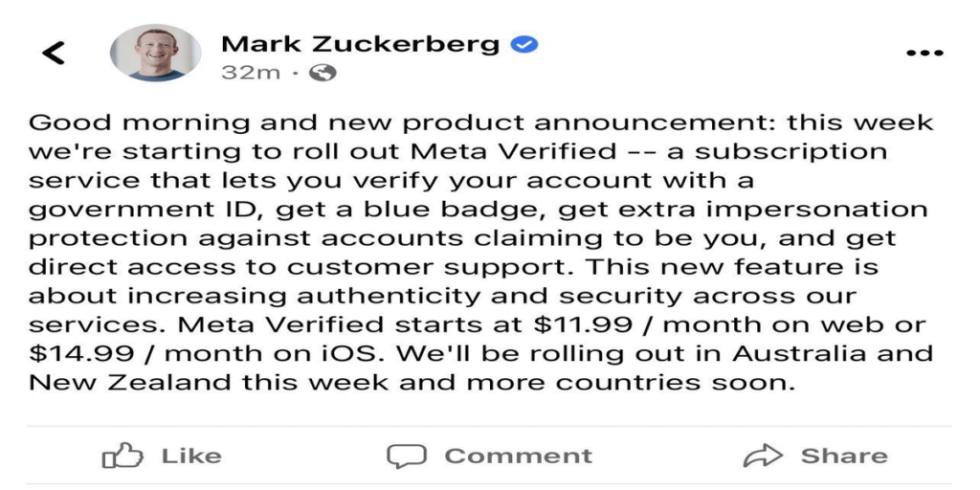Click the '$14.99' iOS price text
Viewport: 980px width, 490px height.
tap(82, 354)
